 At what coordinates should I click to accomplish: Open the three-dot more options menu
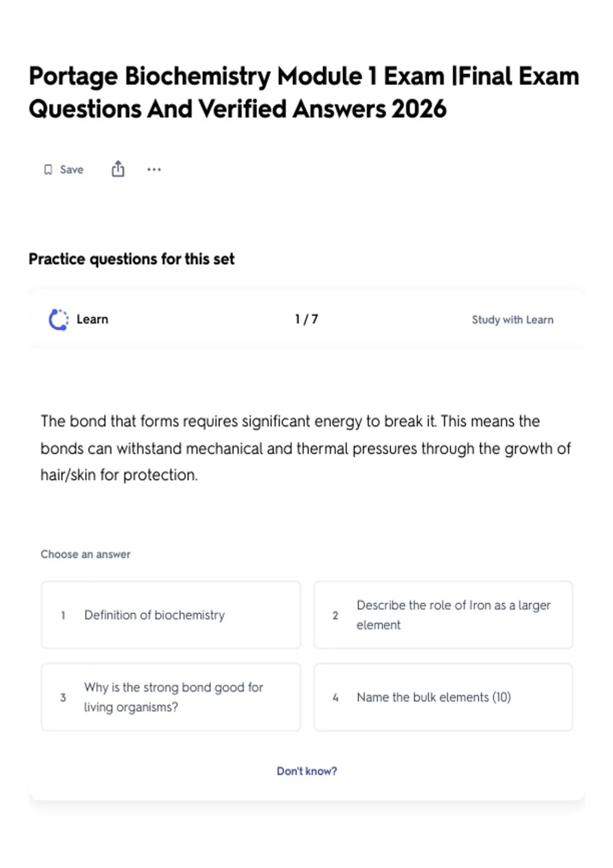point(154,170)
